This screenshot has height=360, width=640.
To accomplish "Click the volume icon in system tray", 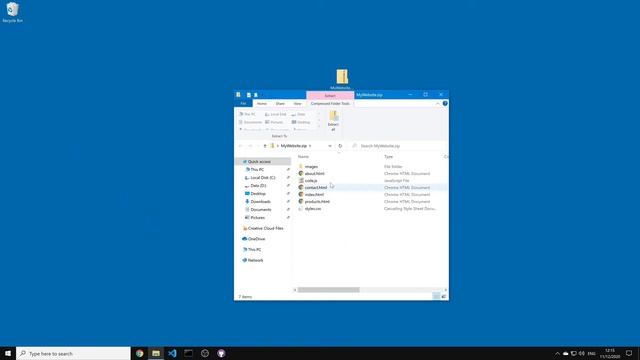I will pos(582,353).
